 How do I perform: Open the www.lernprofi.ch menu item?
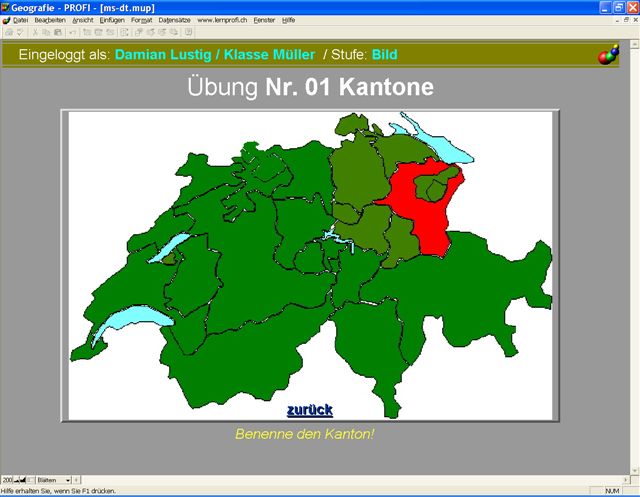[222, 20]
